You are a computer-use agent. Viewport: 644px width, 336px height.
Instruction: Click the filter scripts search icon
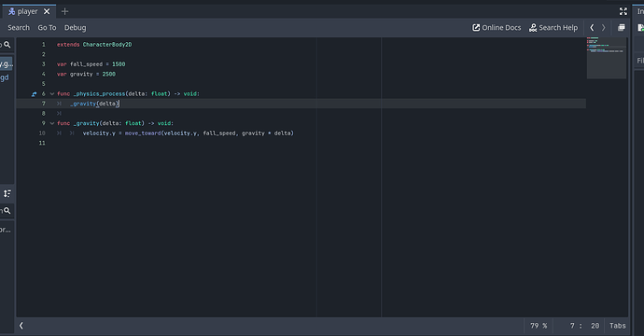pos(7,45)
